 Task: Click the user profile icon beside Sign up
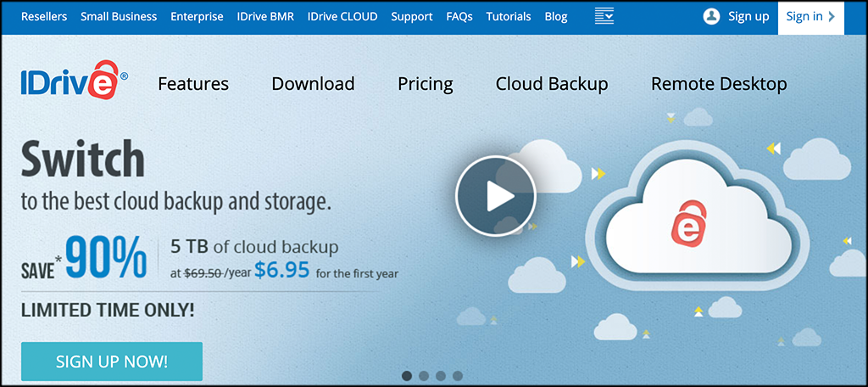pos(712,16)
